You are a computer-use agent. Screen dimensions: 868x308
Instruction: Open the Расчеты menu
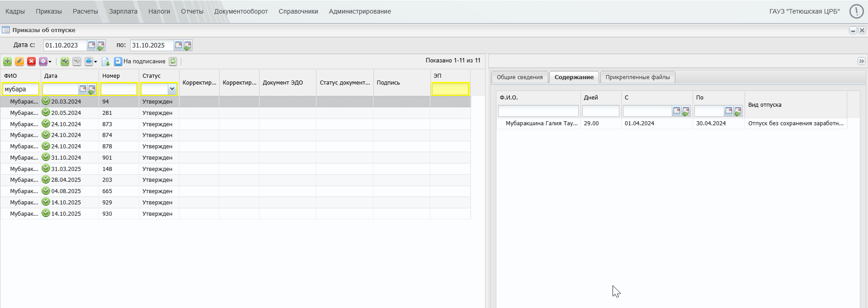(x=85, y=11)
